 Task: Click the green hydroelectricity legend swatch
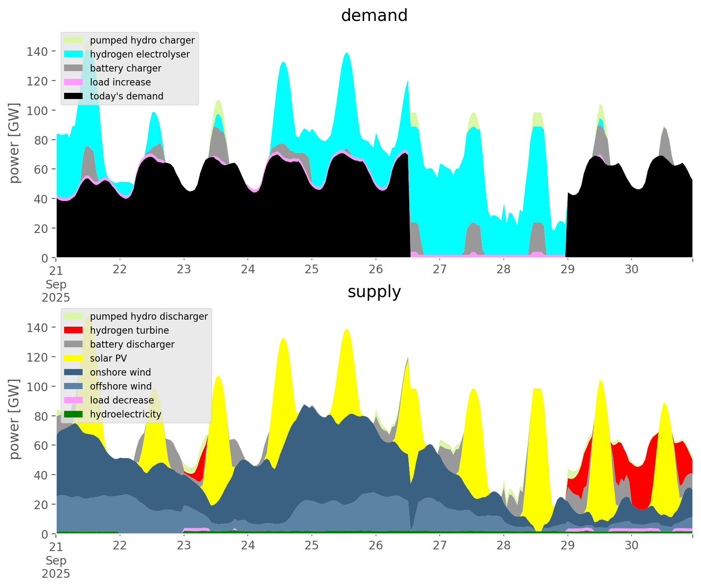coord(74,414)
